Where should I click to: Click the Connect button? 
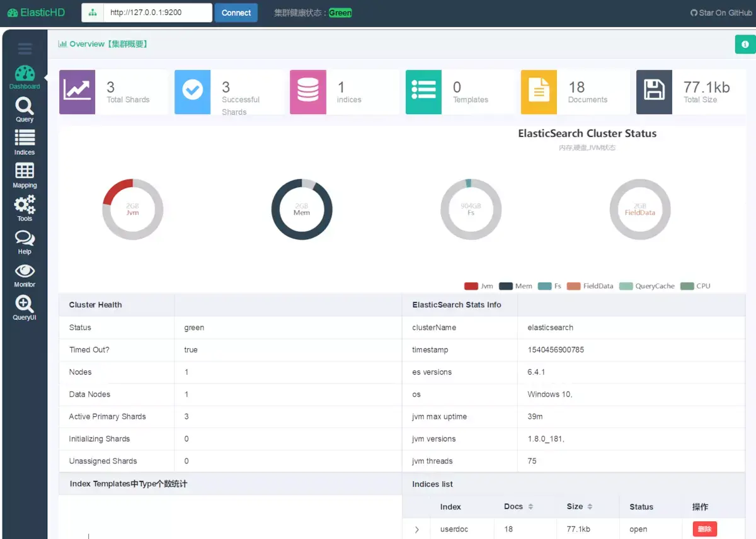(236, 13)
